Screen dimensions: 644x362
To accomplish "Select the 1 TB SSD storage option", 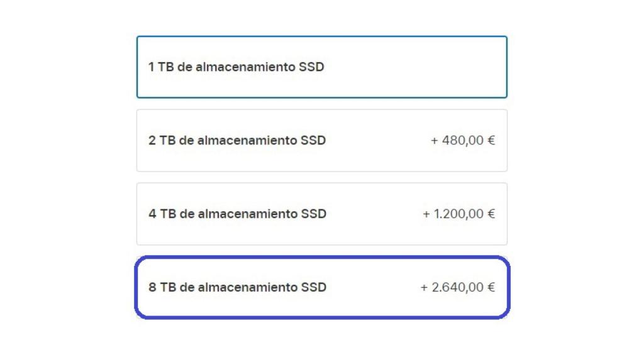I will [321, 67].
